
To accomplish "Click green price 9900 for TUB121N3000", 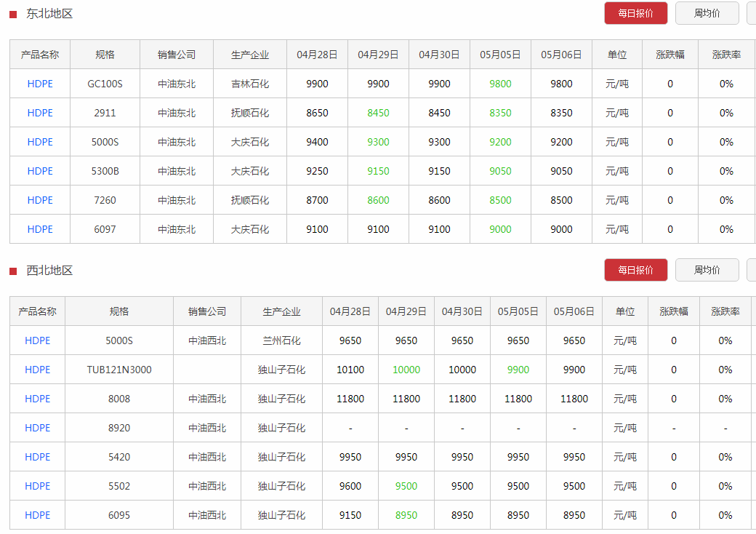I will point(518,370).
